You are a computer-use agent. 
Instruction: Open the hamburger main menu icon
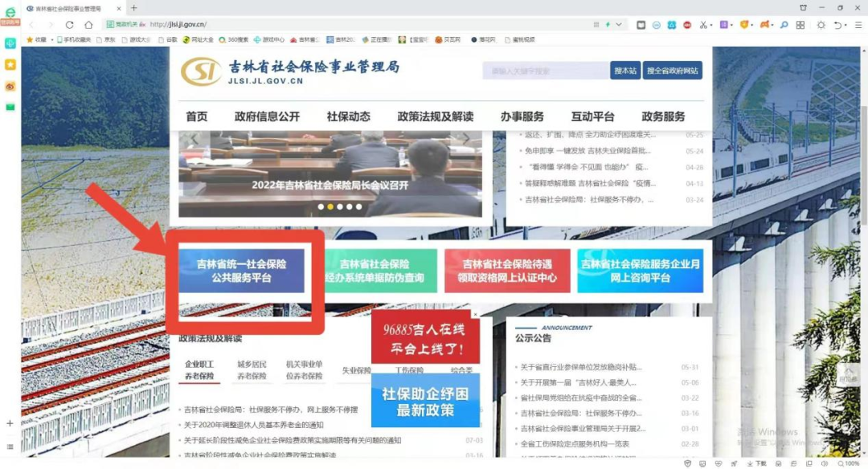point(858,25)
